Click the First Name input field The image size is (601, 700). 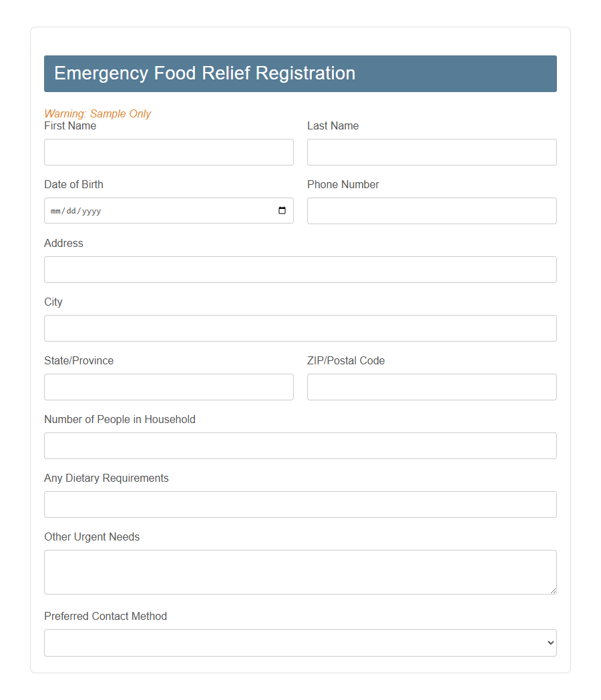coord(168,152)
